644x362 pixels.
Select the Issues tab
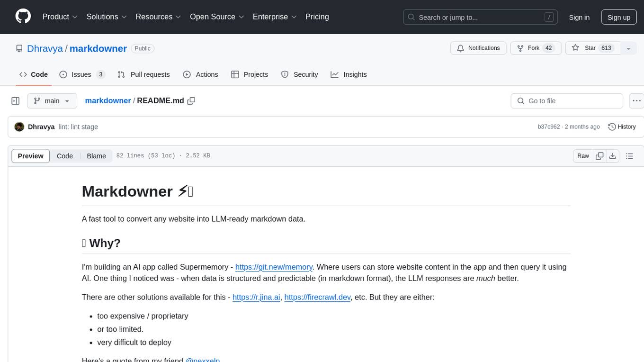tap(82, 74)
